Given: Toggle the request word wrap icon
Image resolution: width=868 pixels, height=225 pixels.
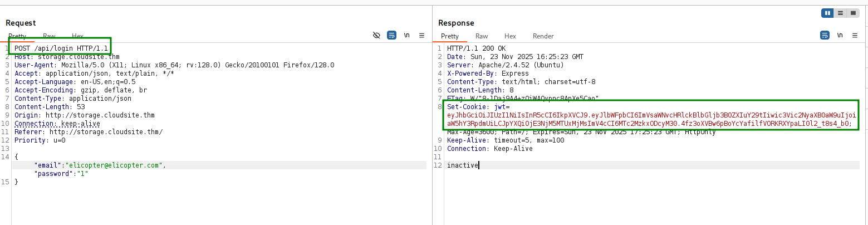Looking at the screenshot, I should [392, 35].
